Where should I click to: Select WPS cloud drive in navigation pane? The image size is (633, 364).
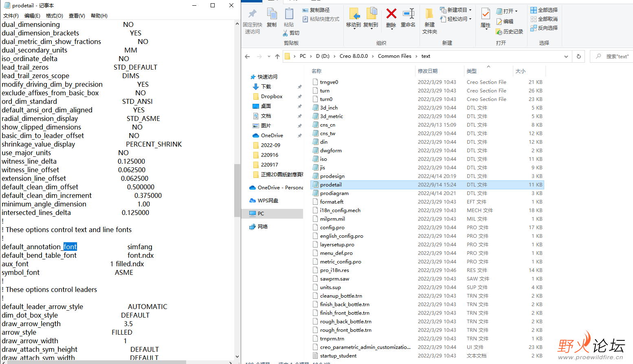pos(264,200)
